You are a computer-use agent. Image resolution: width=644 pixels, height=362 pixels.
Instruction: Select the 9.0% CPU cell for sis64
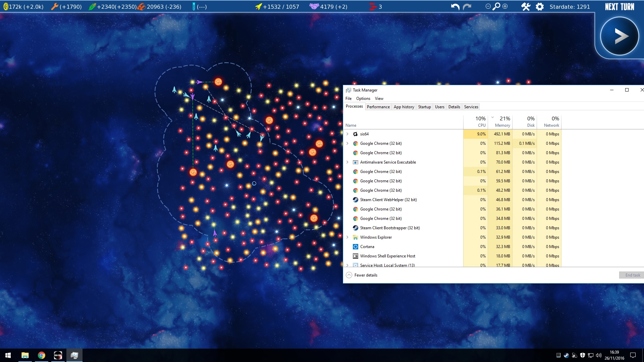point(476,134)
